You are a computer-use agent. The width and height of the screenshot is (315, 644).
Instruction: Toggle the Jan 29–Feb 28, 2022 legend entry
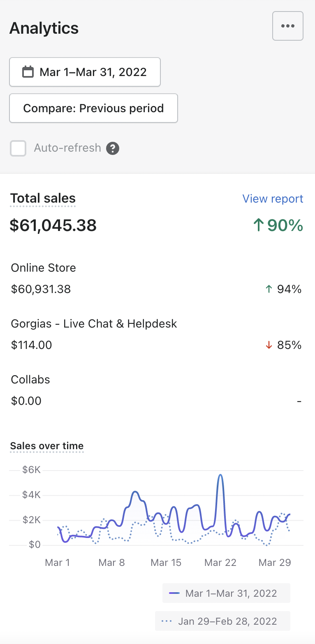(x=222, y=621)
